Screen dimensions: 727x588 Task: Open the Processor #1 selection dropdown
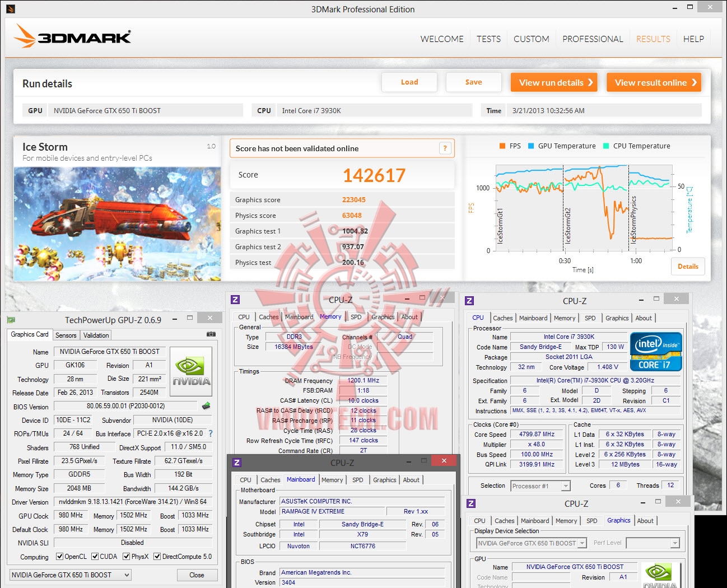pyautogui.click(x=540, y=486)
